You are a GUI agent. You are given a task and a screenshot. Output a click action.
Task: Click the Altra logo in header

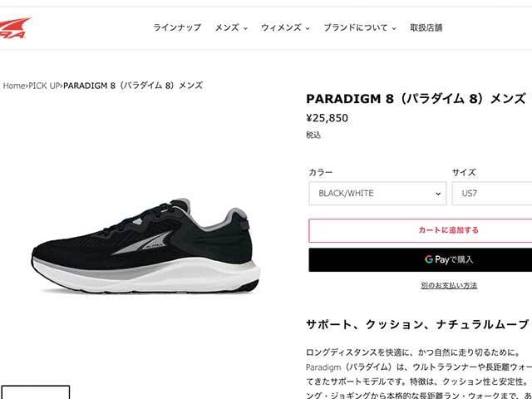coord(15,27)
